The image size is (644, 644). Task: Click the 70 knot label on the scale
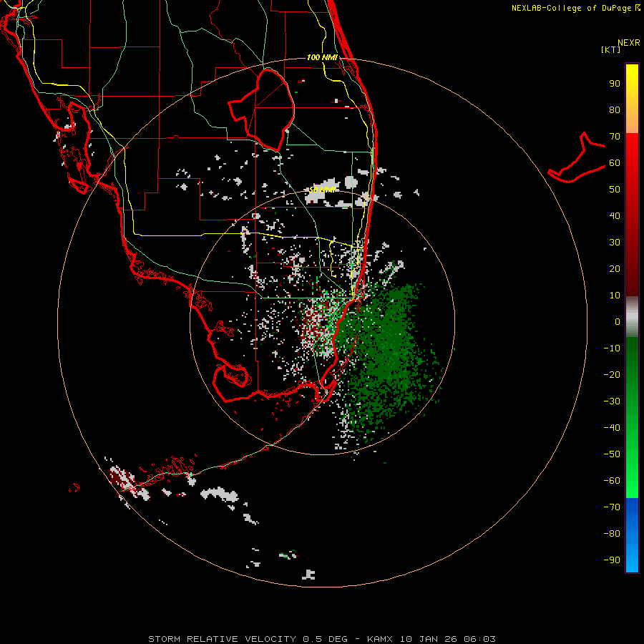point(615,137)
